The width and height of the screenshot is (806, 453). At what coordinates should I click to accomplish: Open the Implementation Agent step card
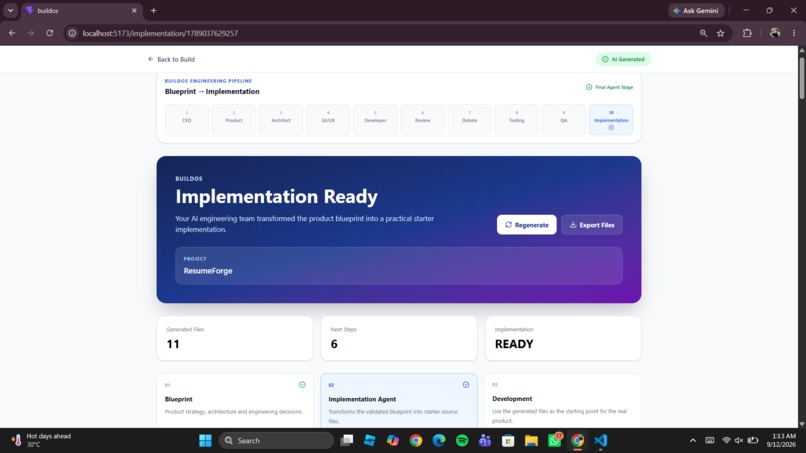click(x=399, y=401)
